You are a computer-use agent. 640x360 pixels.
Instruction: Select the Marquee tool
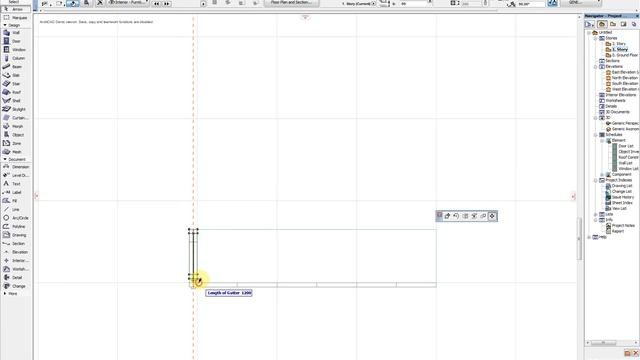(x=16, y=18)
